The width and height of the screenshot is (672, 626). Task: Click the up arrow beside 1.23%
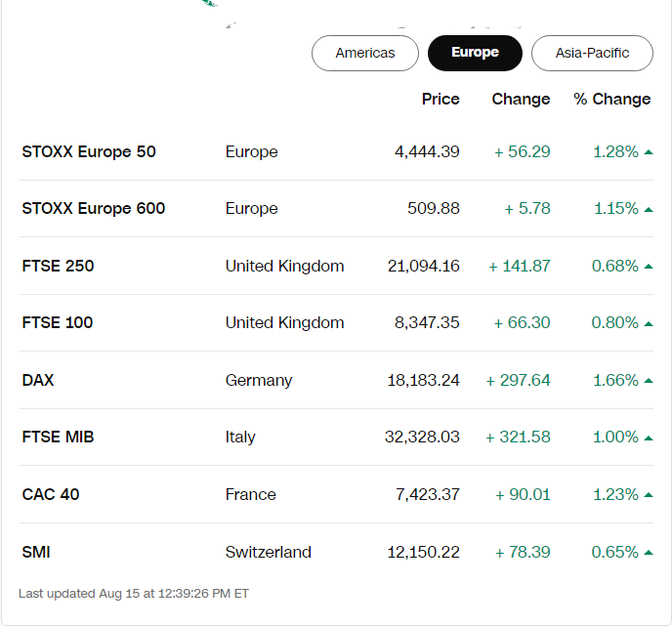pyautogui.click(x=649, y=495)
